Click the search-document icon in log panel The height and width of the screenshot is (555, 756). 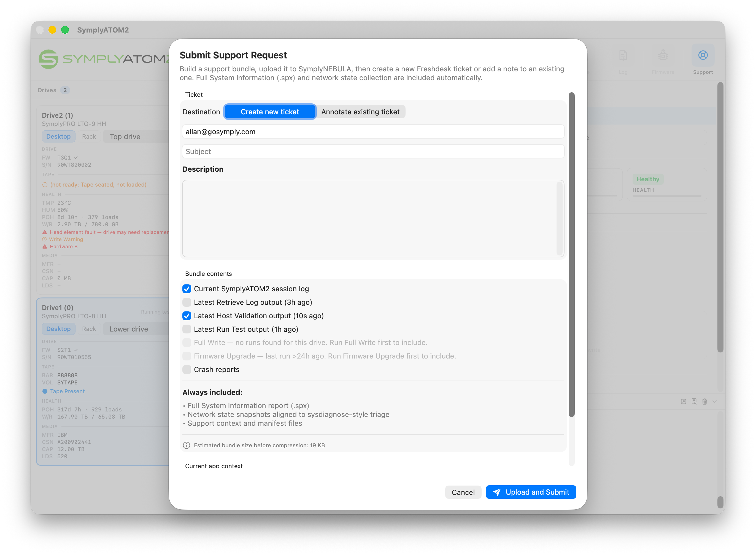pyautogui.click(x=694, y=402)
